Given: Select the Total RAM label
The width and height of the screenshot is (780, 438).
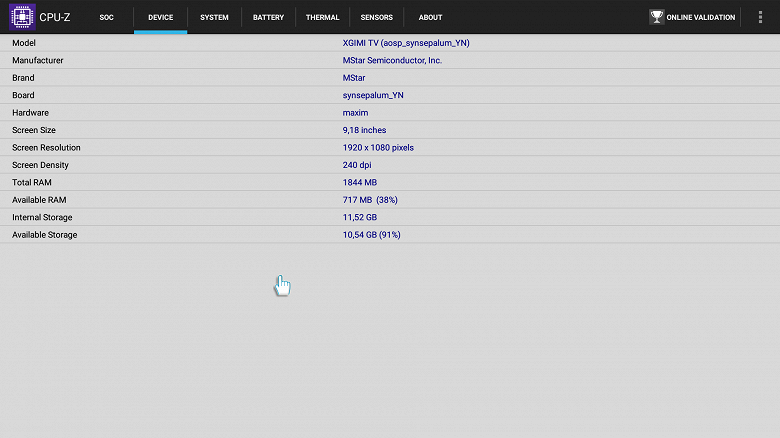Looking at the screenshot, I should coord(32,182).
